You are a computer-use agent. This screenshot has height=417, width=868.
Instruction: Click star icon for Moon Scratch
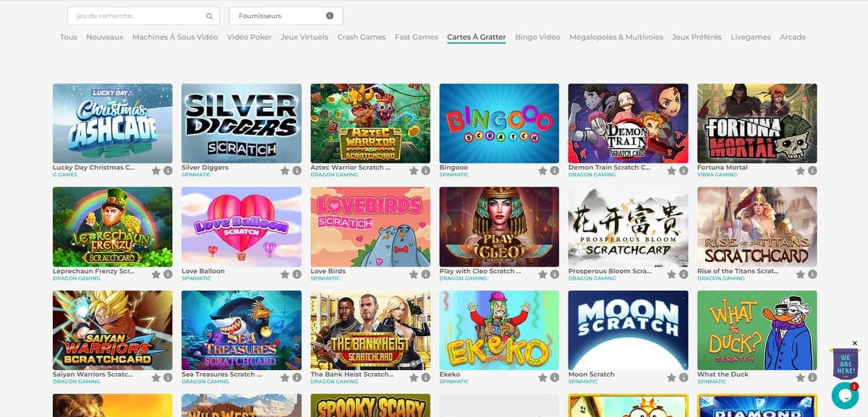(671, 378)
